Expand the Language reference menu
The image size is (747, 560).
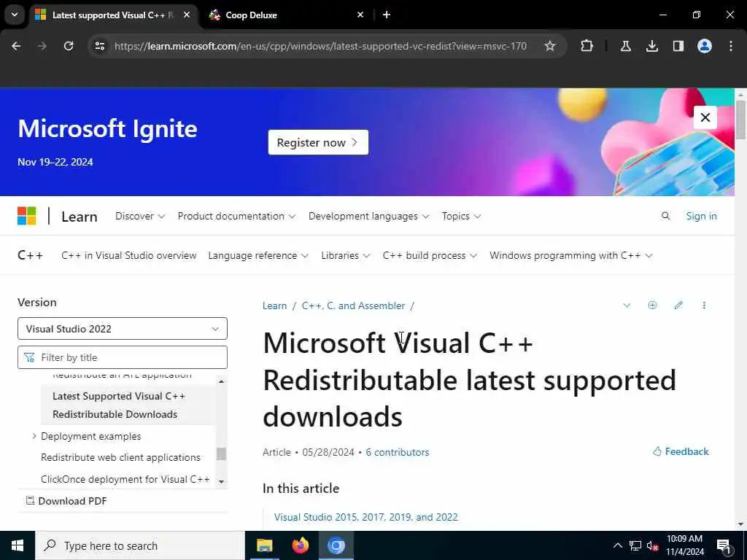tap(258, 255)
